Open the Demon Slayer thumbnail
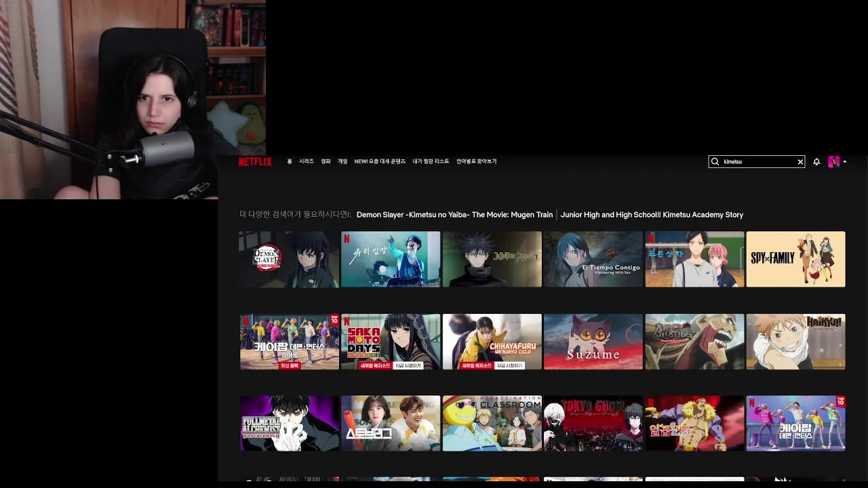Image resolution: width=868 pixels, height=488 pixels. pyautogui.click(x=289, y=259)
